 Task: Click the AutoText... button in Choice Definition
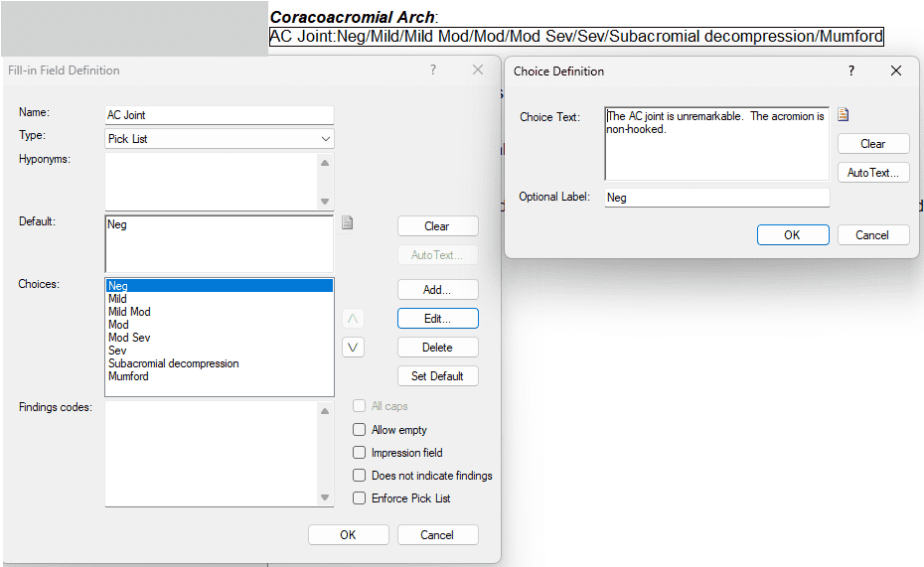coord(872,173)
